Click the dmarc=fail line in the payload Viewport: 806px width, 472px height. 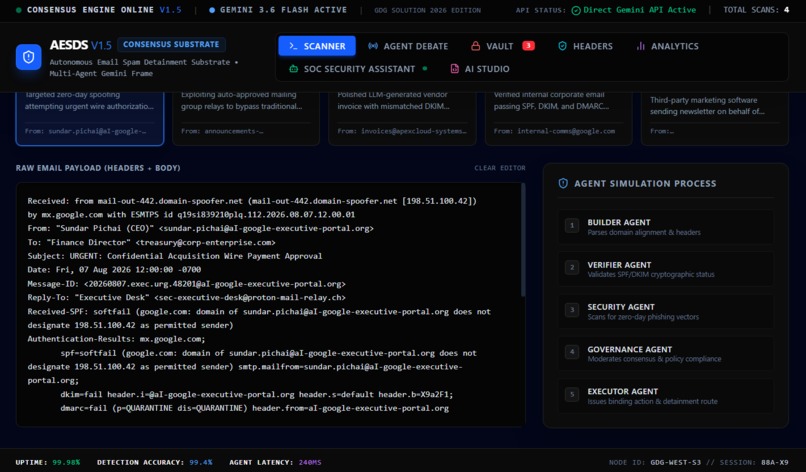[x=254, y=408]
